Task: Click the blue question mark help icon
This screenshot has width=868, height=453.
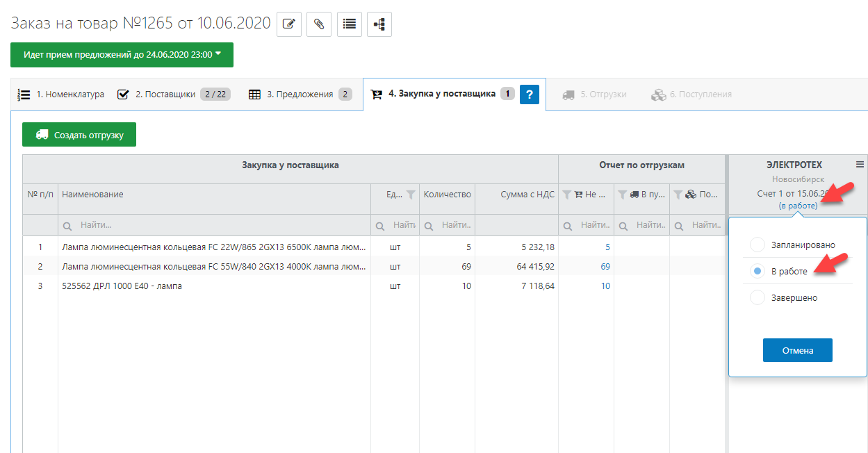Action: (x=530, y=94)
